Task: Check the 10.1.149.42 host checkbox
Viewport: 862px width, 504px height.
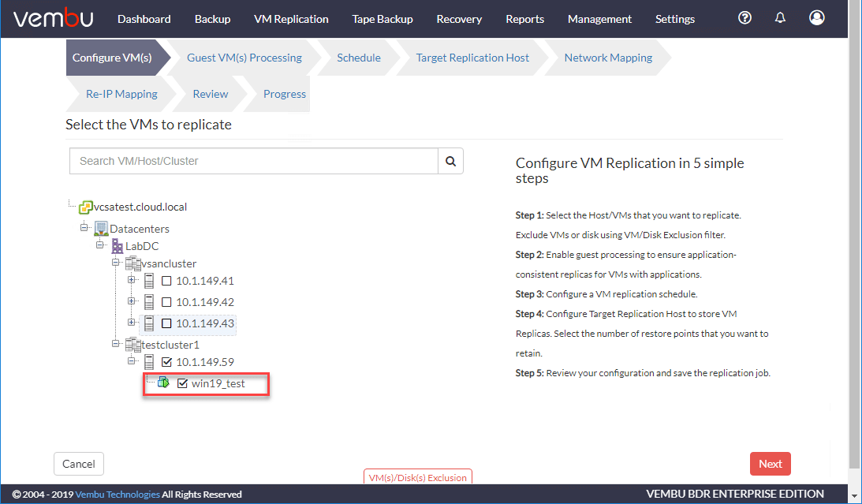Action: point(166,302)
